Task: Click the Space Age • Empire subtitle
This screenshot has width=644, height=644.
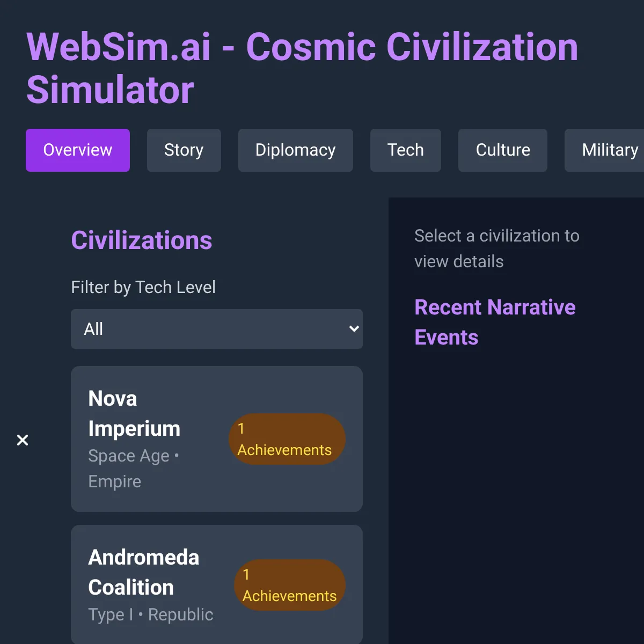Action: [134, 469]
